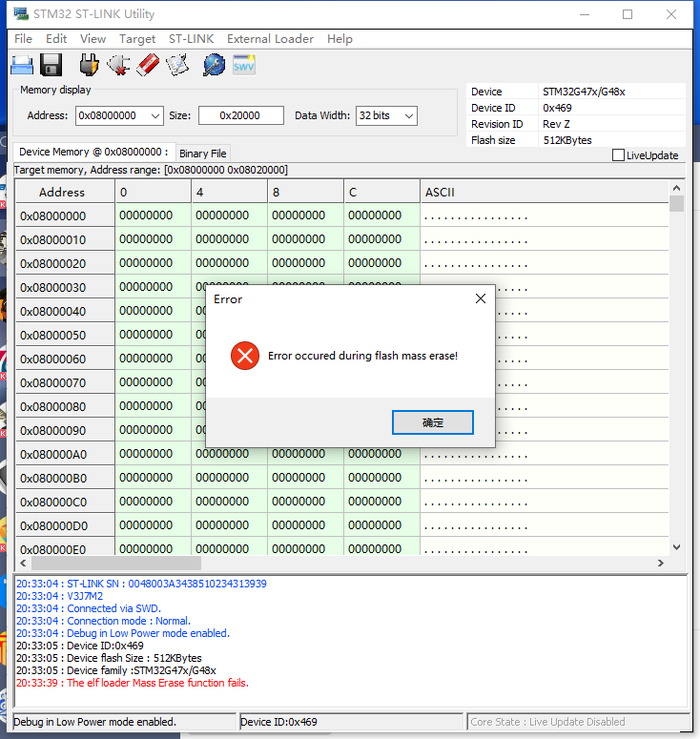Image resolution: width=700 pixels, height=739 pixels.
Task: Select address cell 0x080000C0
Action: click(x=65, y=502)
